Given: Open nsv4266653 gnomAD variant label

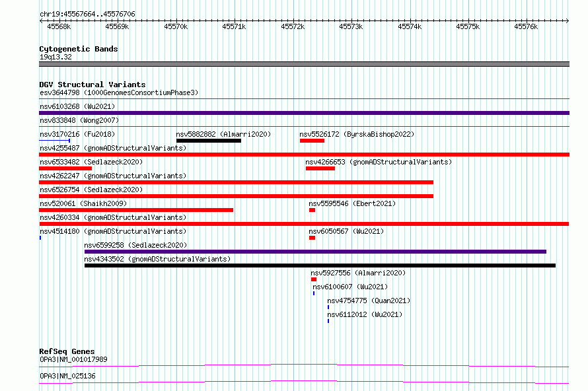Looking at the screenshot, I should (x=379, y=162).
